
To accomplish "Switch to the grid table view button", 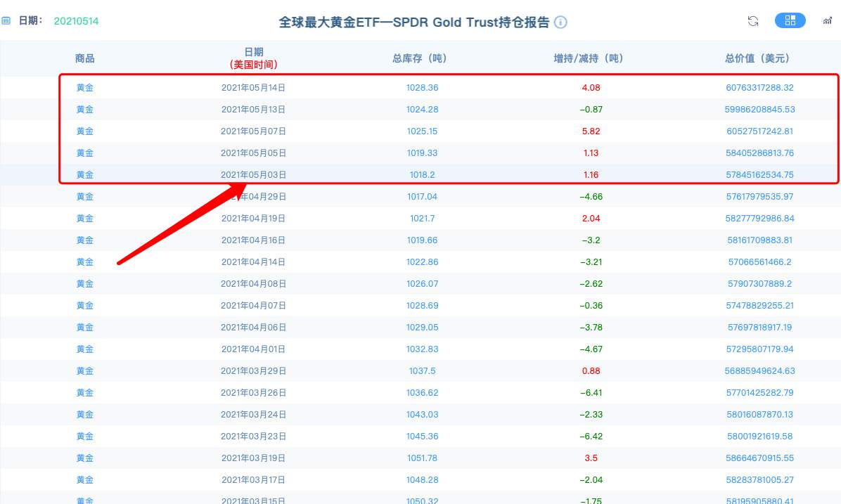I will click(790, 20).
